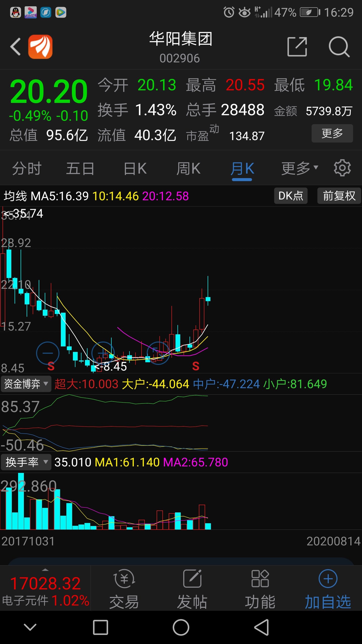This screenshot has height=644, width=362.
Task: Add stock to watchlist plus icon
Action: pyautogui.click(x=328, y=579)
